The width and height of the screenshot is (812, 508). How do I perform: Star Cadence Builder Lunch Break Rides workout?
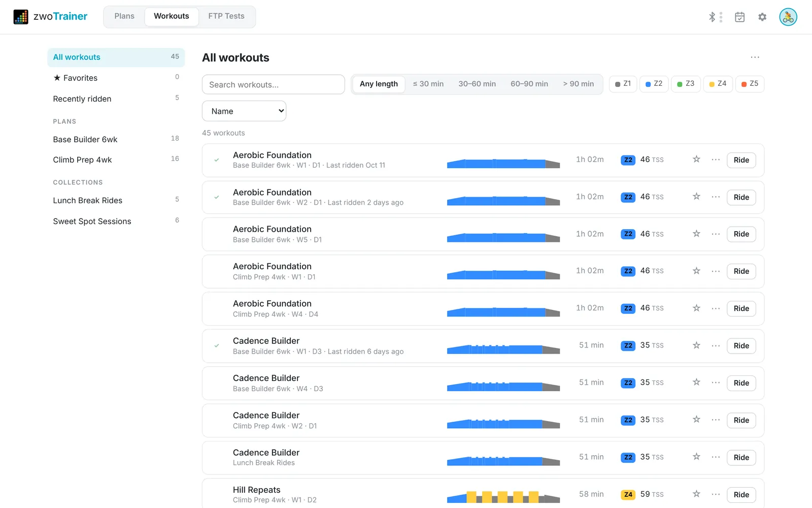tap(696, 457)
